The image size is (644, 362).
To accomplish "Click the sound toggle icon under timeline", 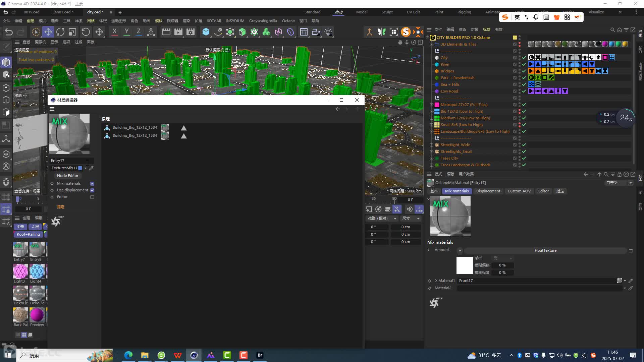I will point(410,209).
